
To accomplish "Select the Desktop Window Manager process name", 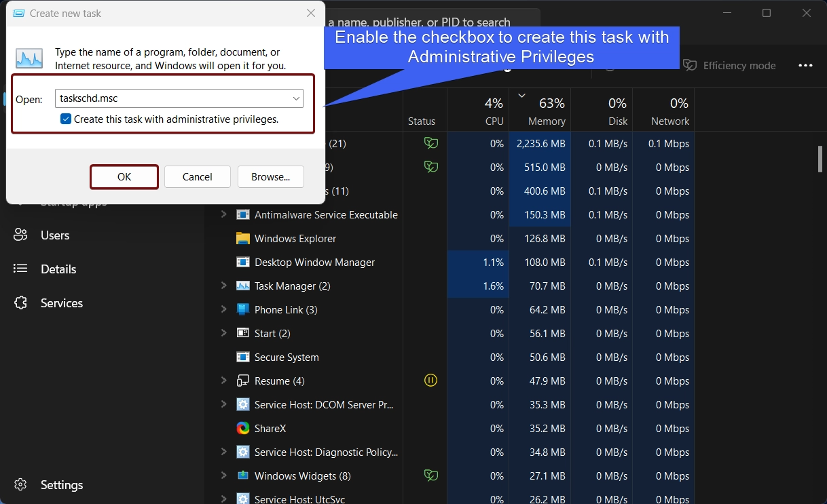I will (315, 263).
